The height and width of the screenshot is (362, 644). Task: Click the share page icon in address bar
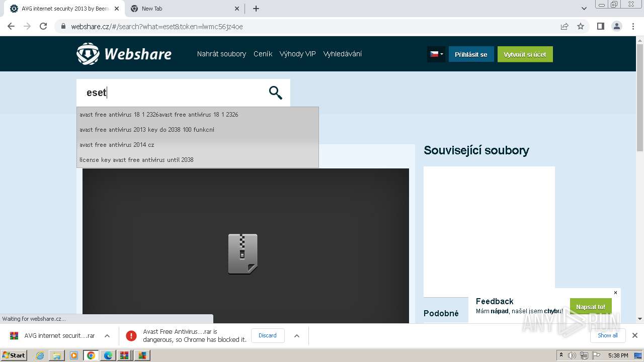pos(565,26)
